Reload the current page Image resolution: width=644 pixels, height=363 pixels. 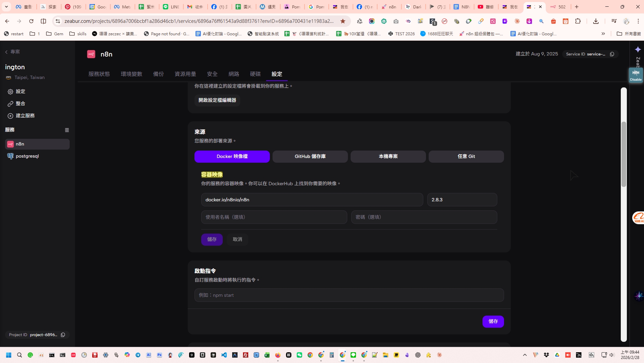(31, 21)
